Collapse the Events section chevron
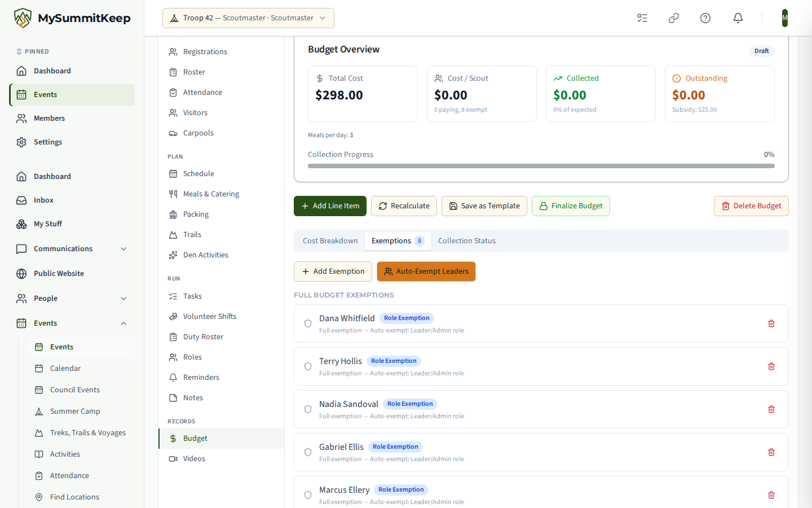This screenshot has height=508, width=812. point(123,323)
